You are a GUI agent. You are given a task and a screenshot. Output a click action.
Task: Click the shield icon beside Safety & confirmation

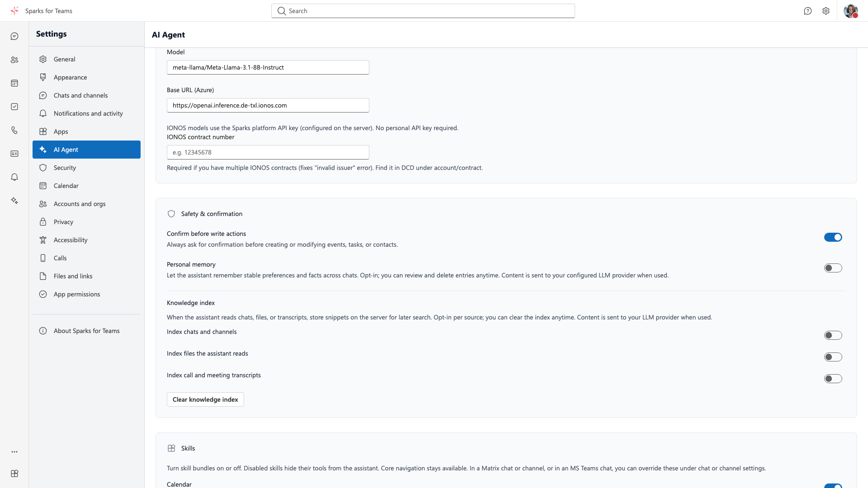[171, 214]
